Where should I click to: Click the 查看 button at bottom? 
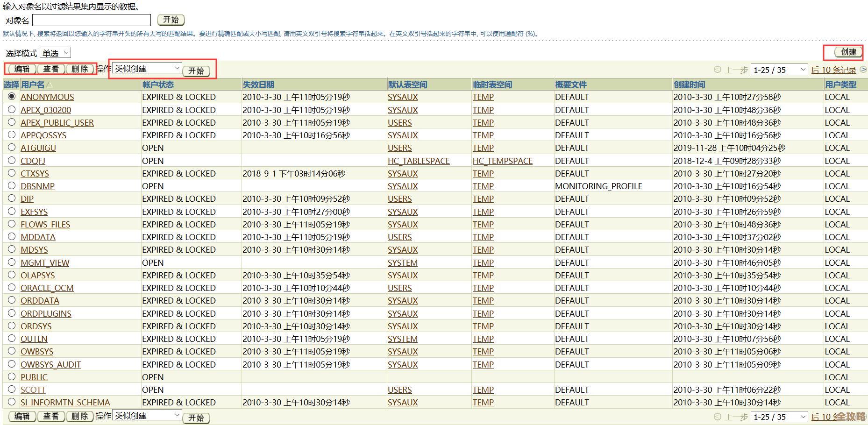tap(51, 416)
